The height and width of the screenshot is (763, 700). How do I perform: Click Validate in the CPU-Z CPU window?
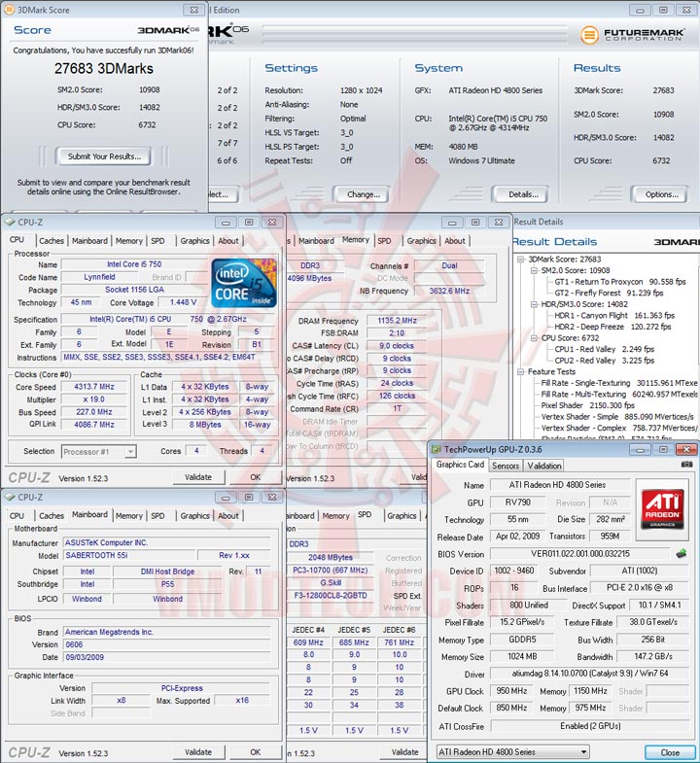pos(198,477)
